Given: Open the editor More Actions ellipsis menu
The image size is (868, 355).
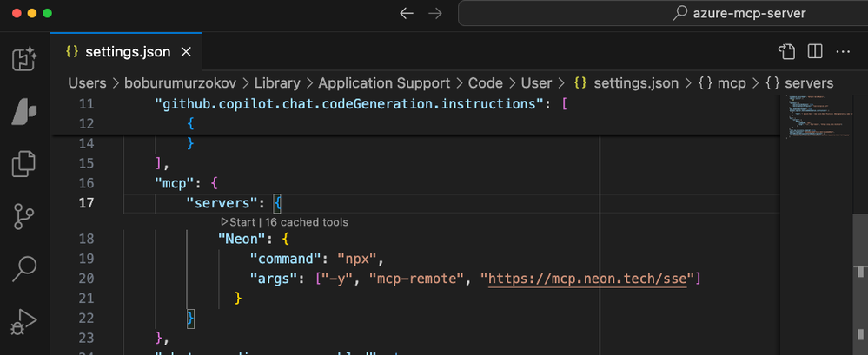Looking at the screenshot, I should coord(842,51).
